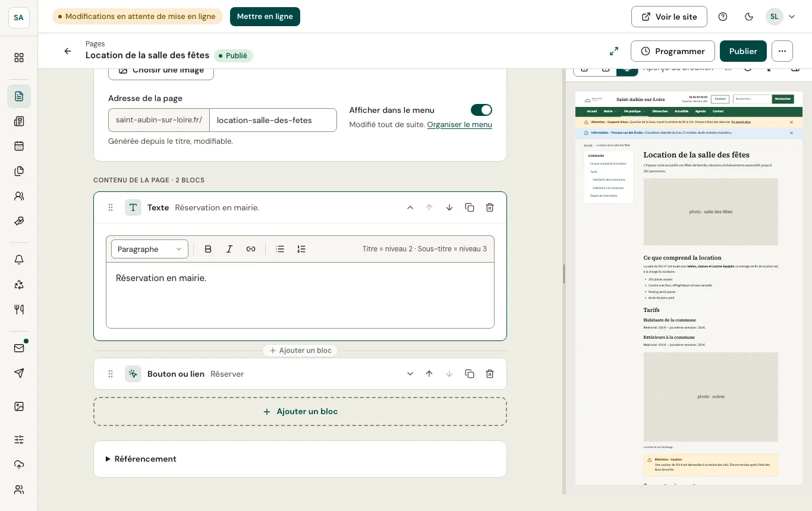The height and width of the screenshot is (511, 812).
Task: Open the Paragraphe style dropdown
Action: pyautogui.click(x=150, y=249)
